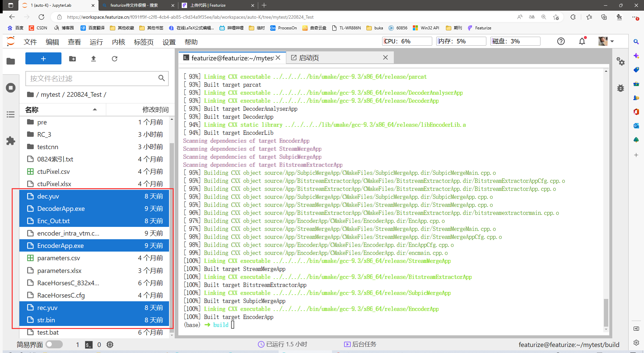
Task: Select the parameters.xlsx file
Action: tap(95, 271)
